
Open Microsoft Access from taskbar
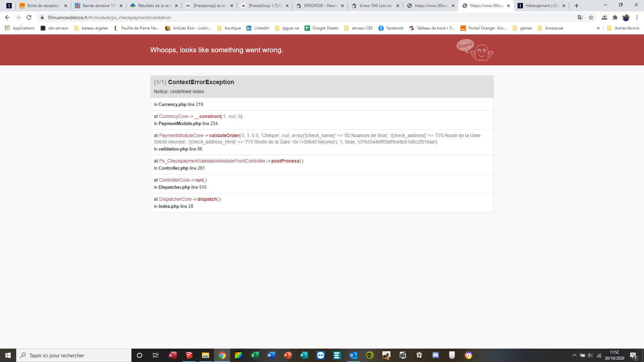click(x=173, y=355)
